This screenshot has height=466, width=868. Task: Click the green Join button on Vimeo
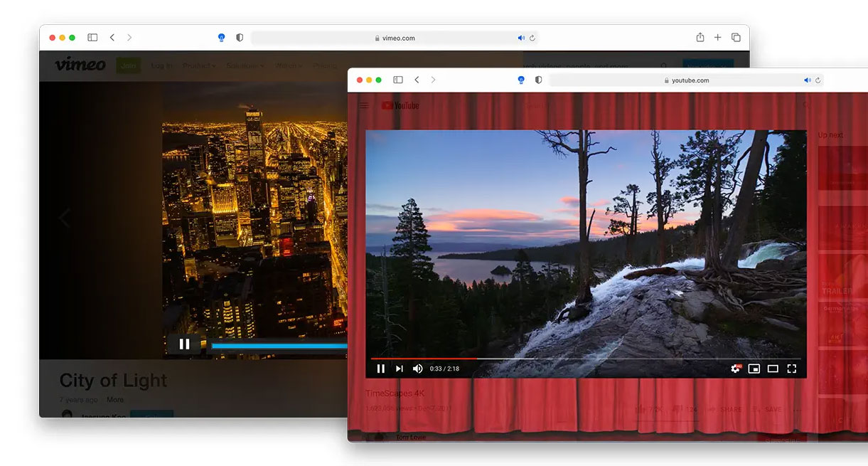tap(128, 65)
